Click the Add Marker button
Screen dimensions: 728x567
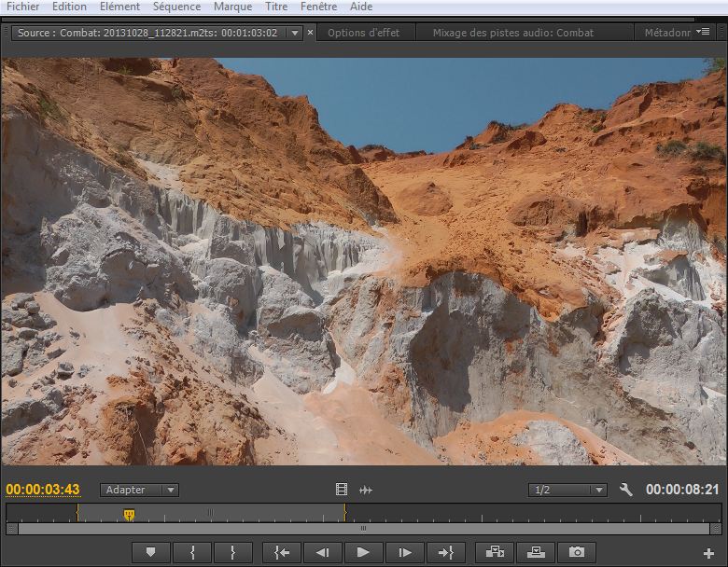tap(150, 552)
